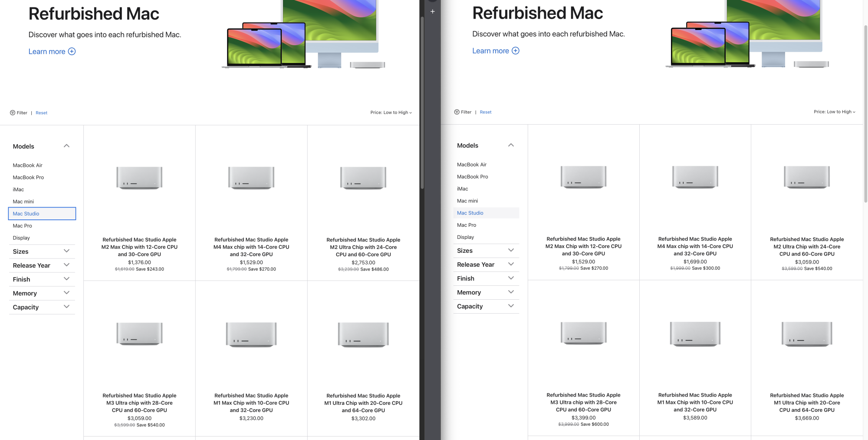This screenshot has height=440, width=868.
Task: Open M2 Ultra Mac Studio image, left window
Action: tap(363, 178)
